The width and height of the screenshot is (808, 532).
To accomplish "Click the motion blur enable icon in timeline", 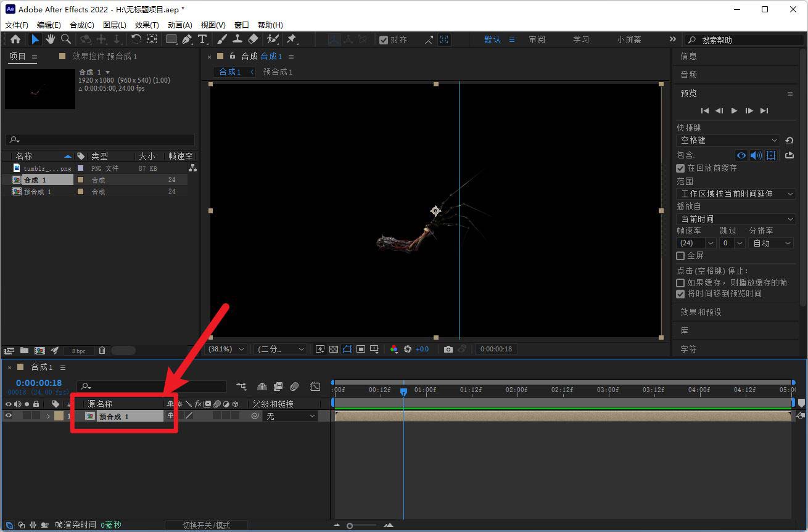I will click(294, 387).
